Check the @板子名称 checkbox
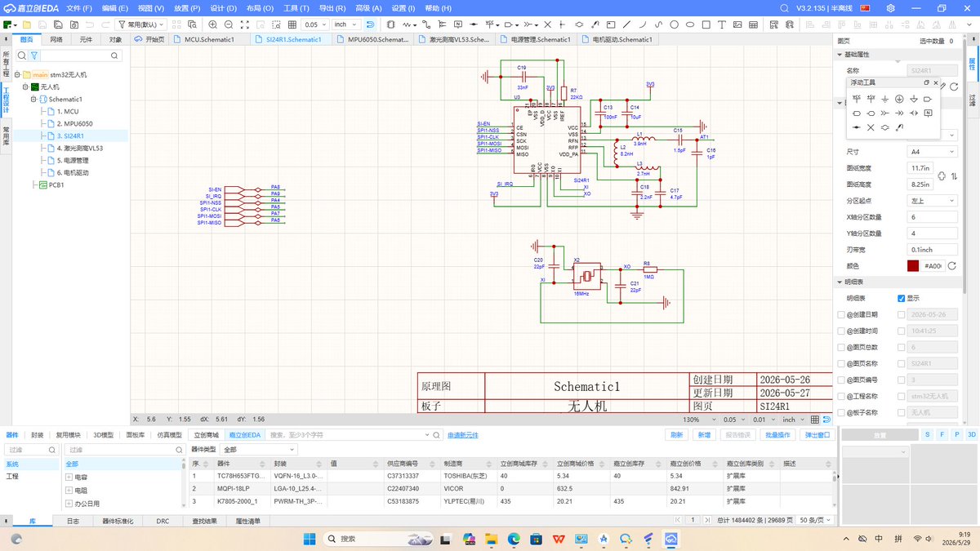Viewport: 980px width, 551px height. coord(842,412)
